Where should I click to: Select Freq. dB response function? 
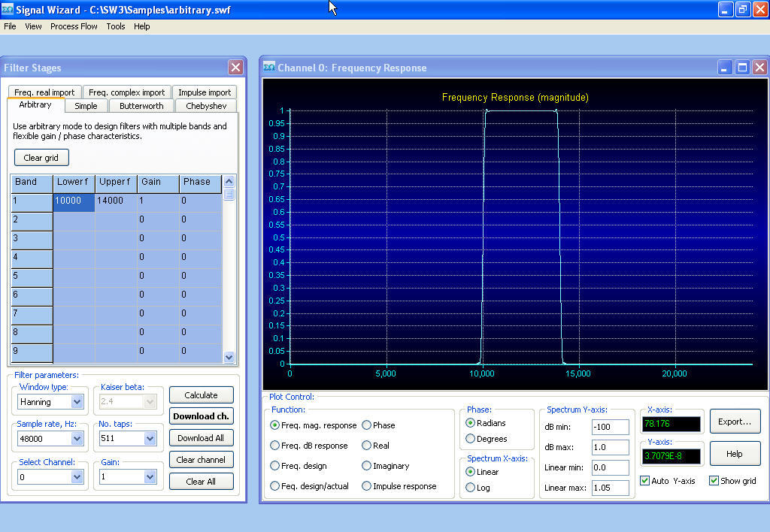pos(275,446)
